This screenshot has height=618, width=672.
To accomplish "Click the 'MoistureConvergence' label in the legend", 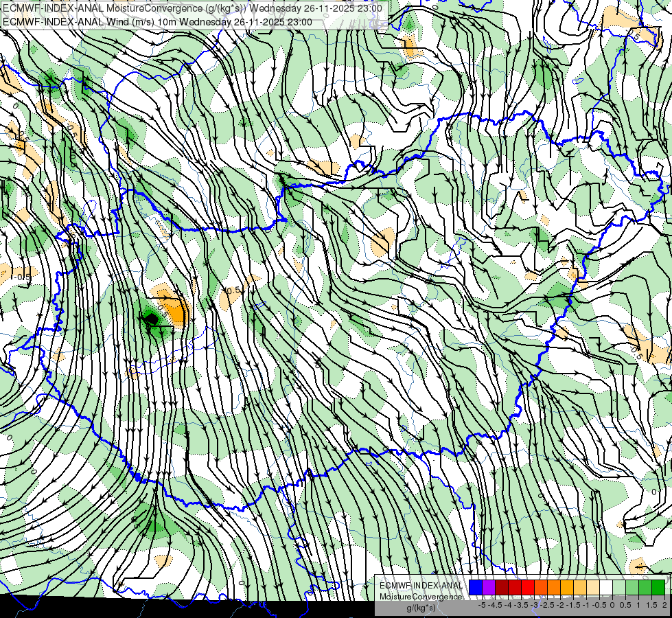I will (421, 597).
